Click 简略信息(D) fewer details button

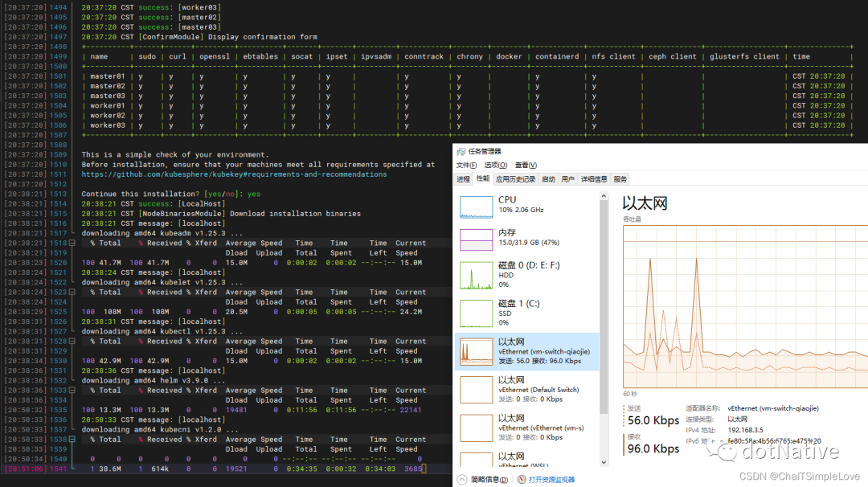(x=489, y=479)
